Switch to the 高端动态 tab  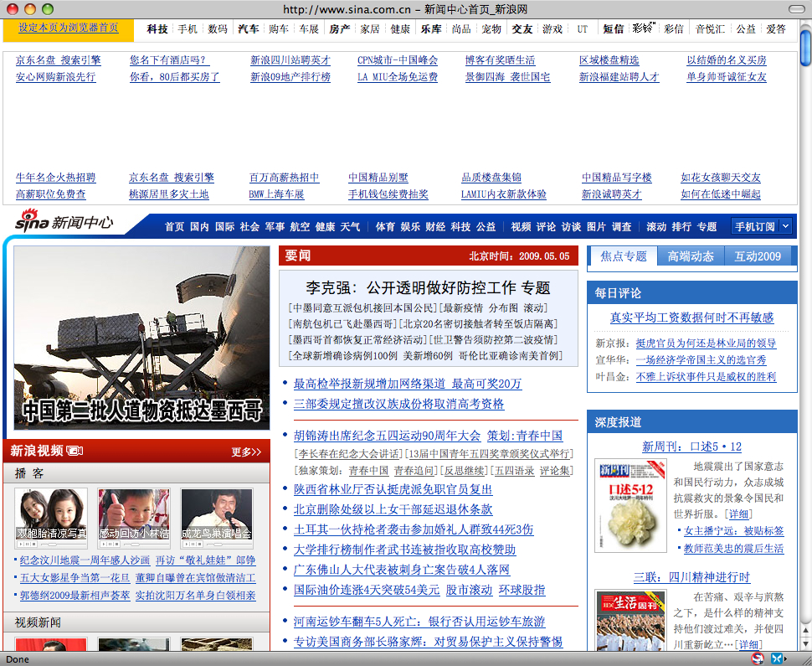691,256
